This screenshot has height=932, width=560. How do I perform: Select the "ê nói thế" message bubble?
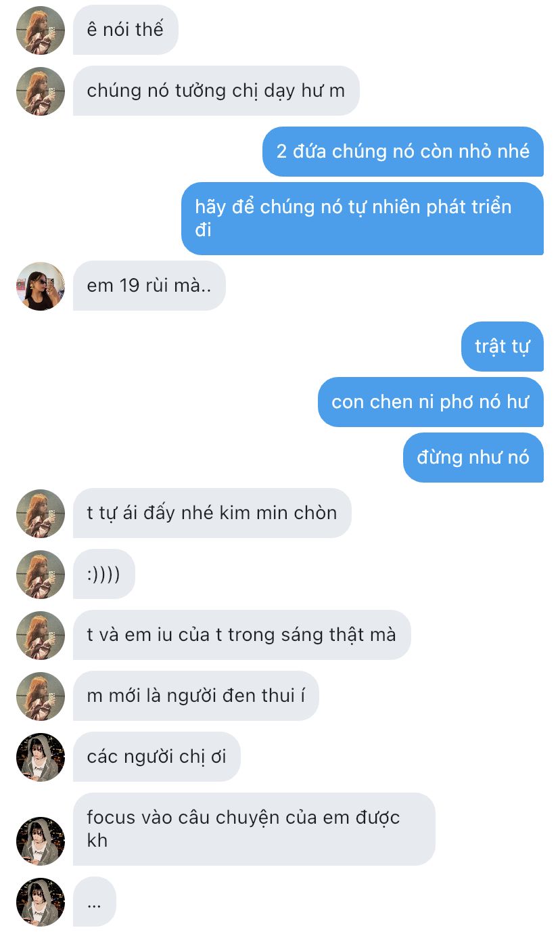(126, 30)
